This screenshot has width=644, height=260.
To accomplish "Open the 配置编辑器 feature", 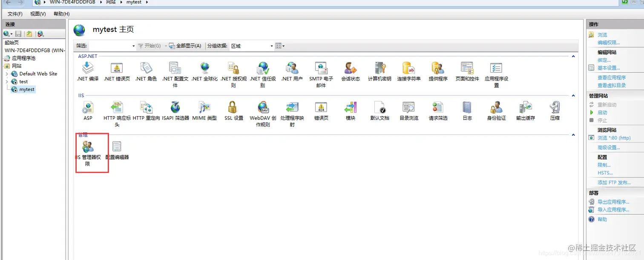I will click(x=117, y=150).
